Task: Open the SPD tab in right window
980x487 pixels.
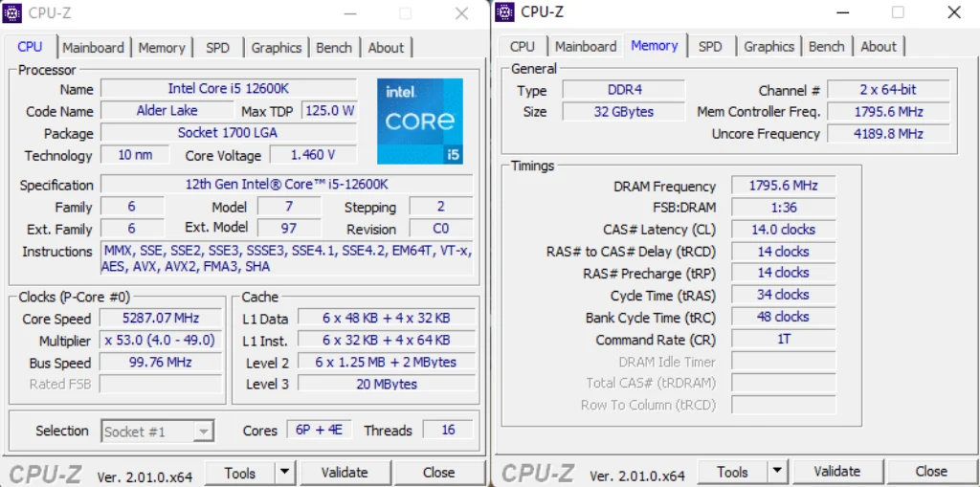Action: 709,46
